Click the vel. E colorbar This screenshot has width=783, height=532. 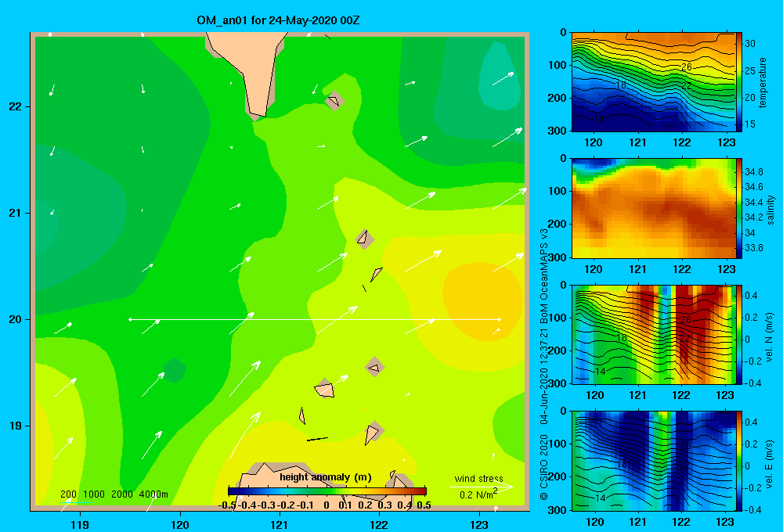pyautogui.click(x=739, y=461)
